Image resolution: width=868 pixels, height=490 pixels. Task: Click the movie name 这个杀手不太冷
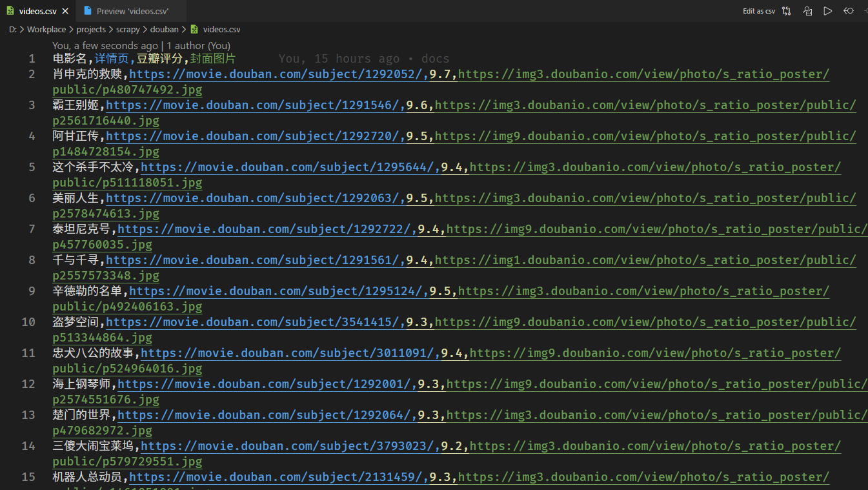pyautogui.click(x=94, y=167)
